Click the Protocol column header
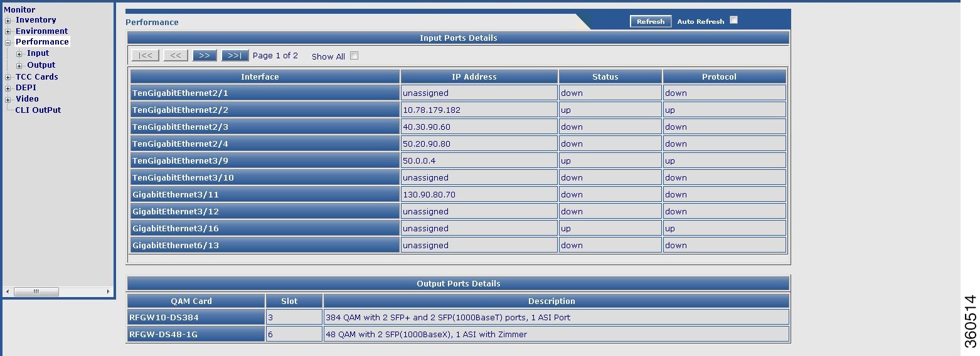 (x=725, y=76)
